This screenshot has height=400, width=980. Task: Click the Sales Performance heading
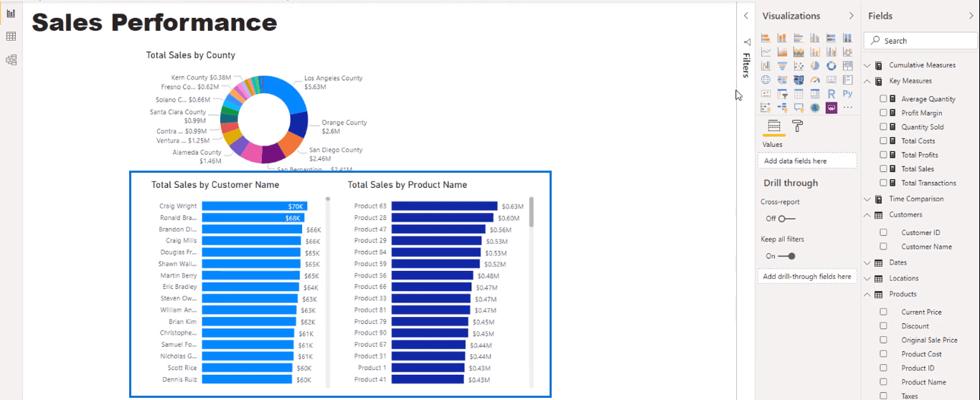click(x=154, y=22)
